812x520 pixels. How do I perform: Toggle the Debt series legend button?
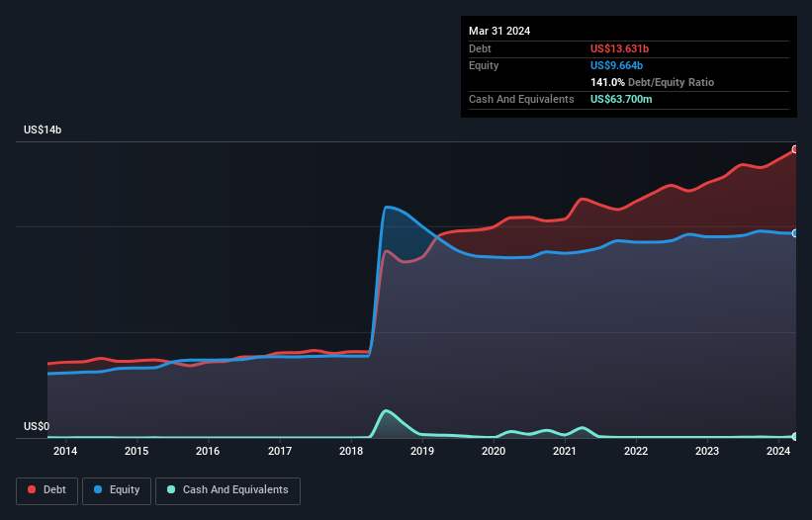(x=47, y=490)
